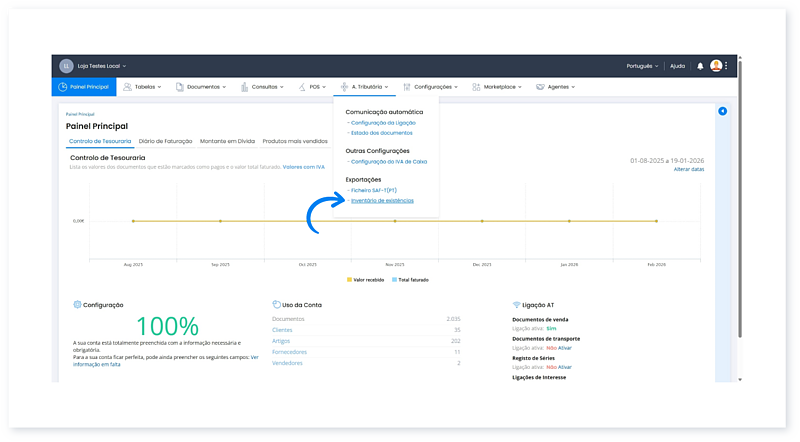This screenshot has width=800, height=442.
Task: Click the Alterar datas link
Action: [x=688, y=169]
